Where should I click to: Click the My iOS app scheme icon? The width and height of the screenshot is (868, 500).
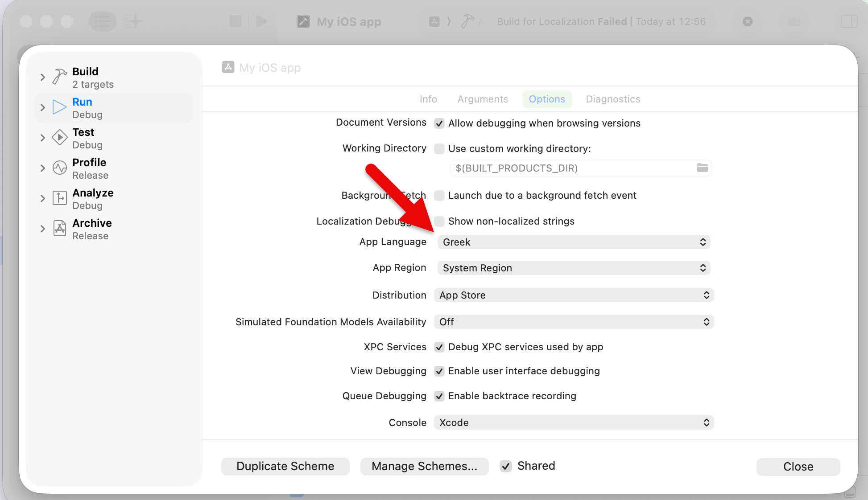click(x=228, y=67)
